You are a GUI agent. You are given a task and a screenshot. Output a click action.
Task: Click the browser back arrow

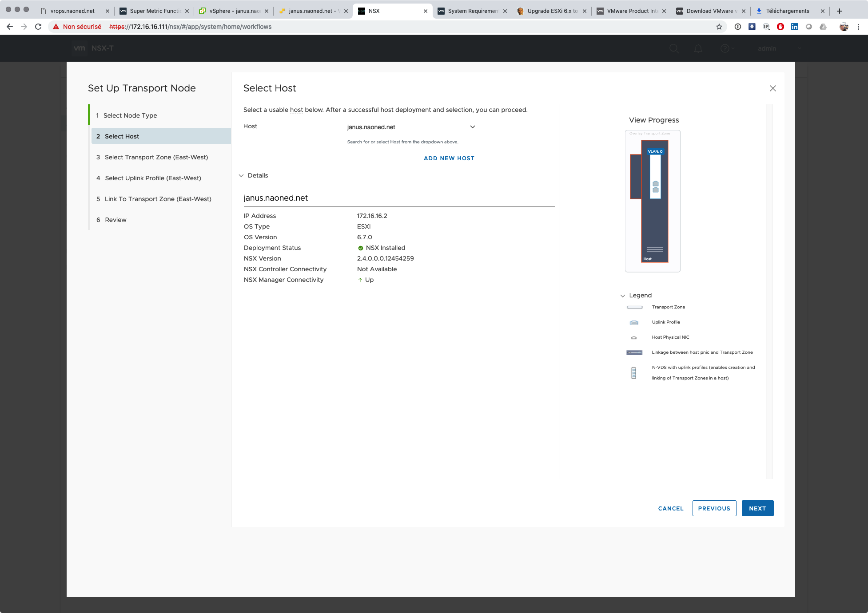pos(10,27)
